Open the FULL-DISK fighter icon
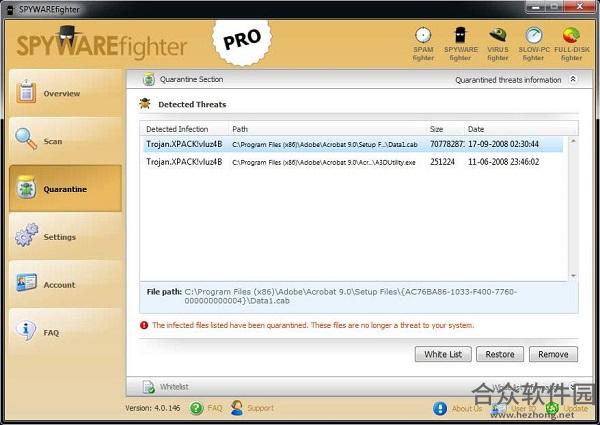Image resolution: width=600 pixels, height=425 pixels. pos(571,35)
